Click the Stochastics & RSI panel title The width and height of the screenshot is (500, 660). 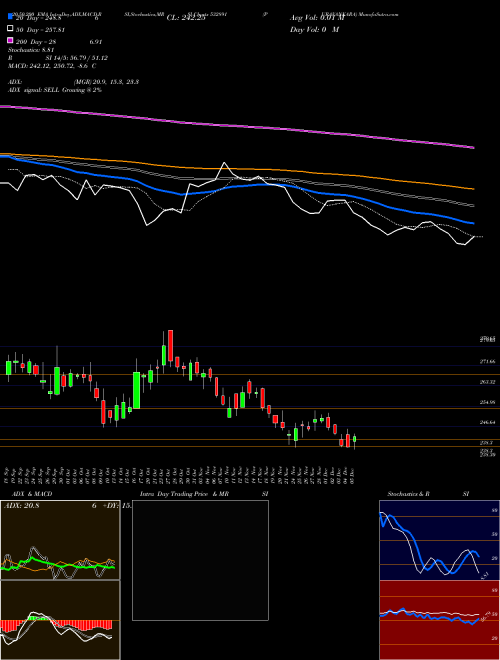[x=428, y=494]
